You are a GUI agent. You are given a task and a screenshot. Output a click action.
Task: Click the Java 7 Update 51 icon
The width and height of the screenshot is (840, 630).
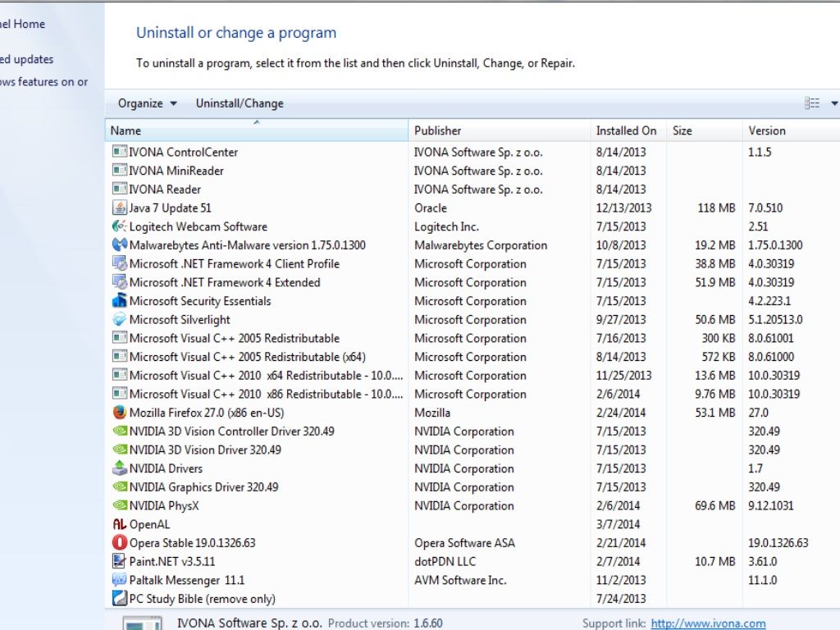click(x=119, y=208)
